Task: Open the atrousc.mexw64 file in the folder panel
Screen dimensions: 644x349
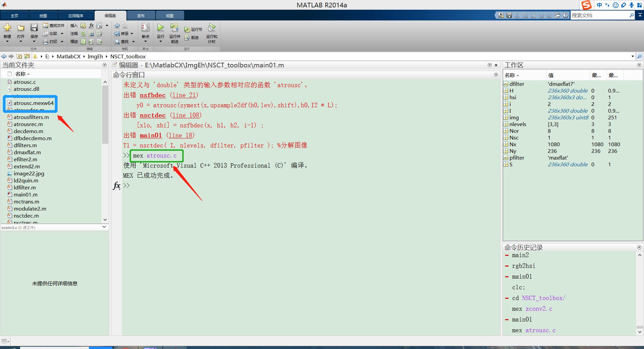Action: coord(33,103)
